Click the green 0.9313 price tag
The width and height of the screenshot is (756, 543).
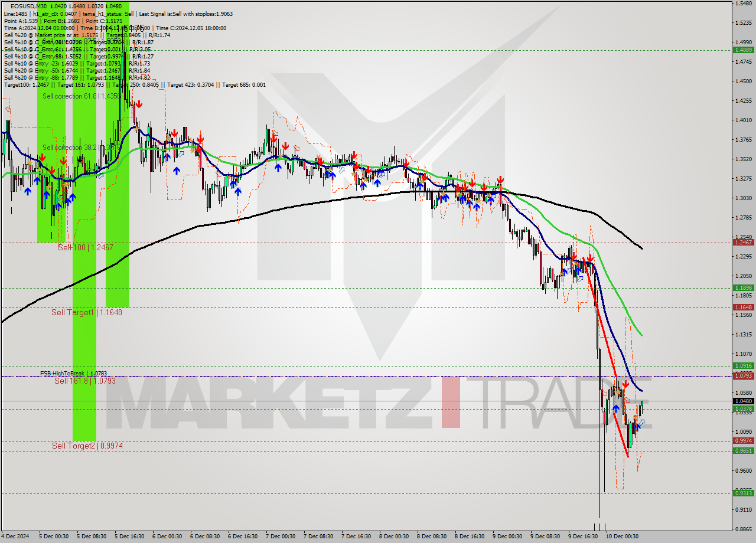(x=743, y=493)
